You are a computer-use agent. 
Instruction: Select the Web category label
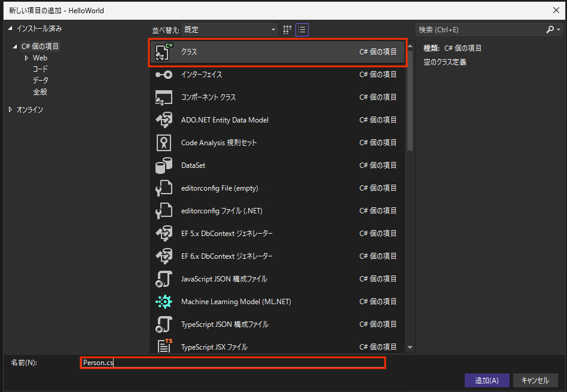[x=40, y=58]
